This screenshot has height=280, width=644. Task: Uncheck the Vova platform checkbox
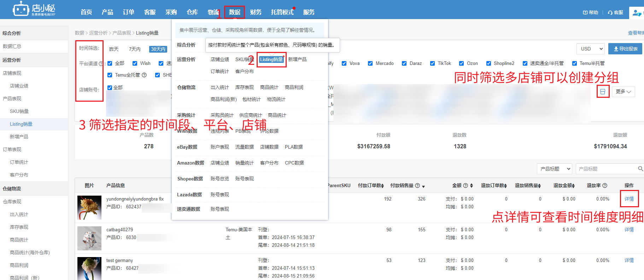click(344, 63)
